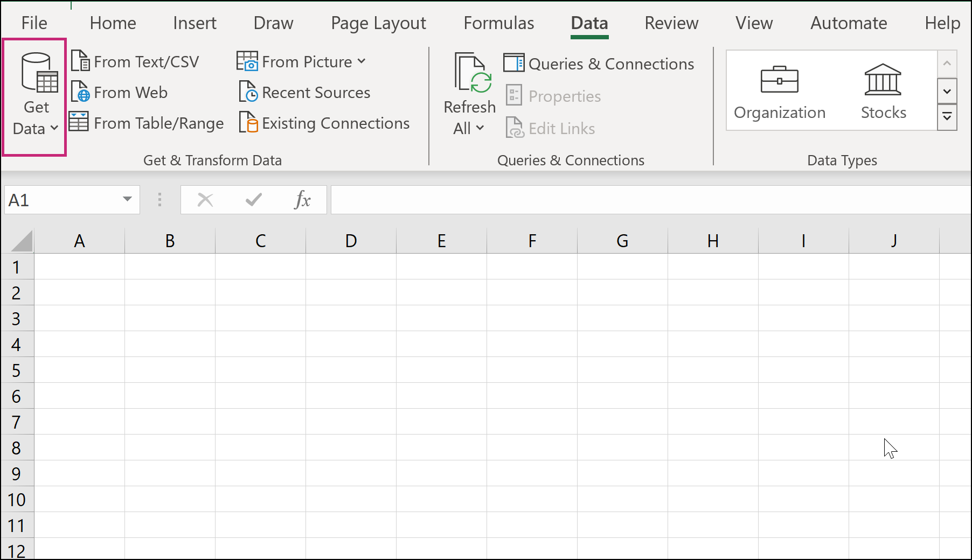
Task: Click the Select All corner triangle
Action: click(22, 241)
